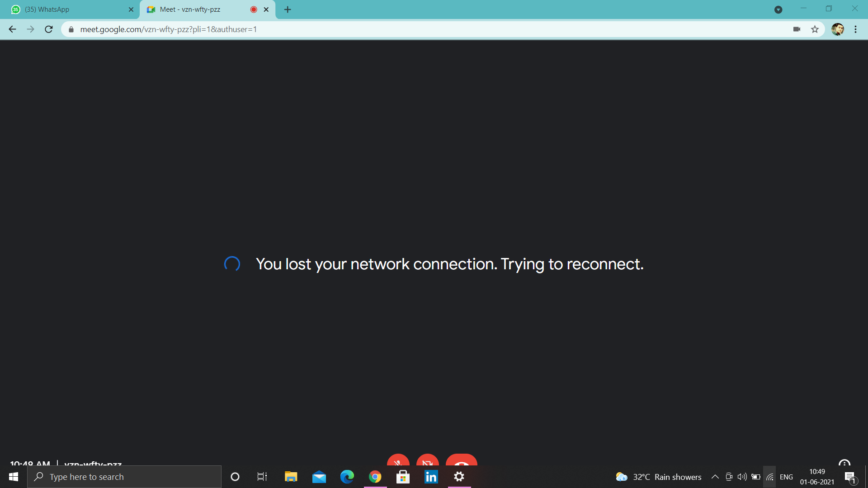The width and height of the screenshot is (868, 488).
Task: Toggle the ENG input language indicator
Action: pos(786,477)
